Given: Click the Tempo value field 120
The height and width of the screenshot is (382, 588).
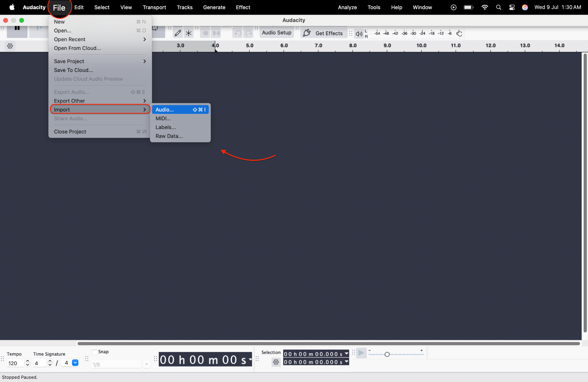Looking at the screenshot, I should [x=16, y=363].
